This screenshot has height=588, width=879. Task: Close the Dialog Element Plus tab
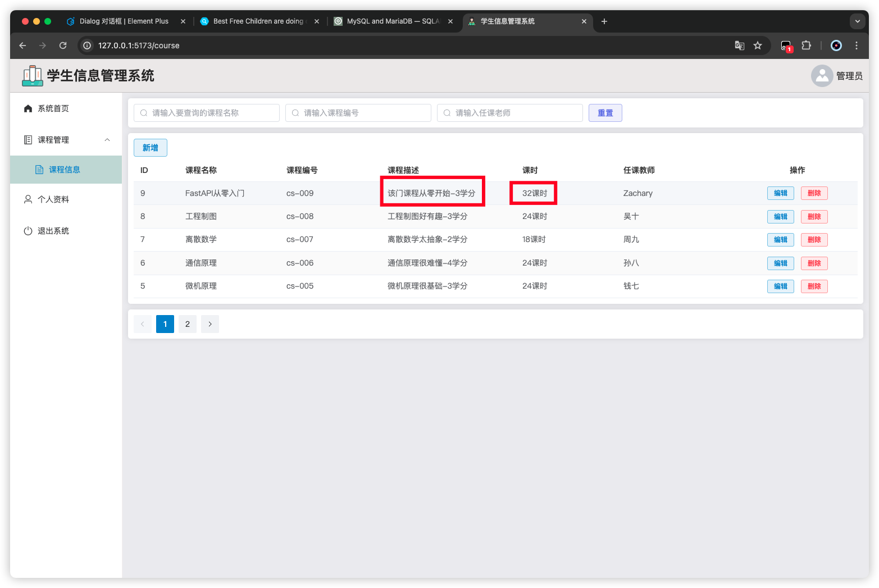point(183,21)
